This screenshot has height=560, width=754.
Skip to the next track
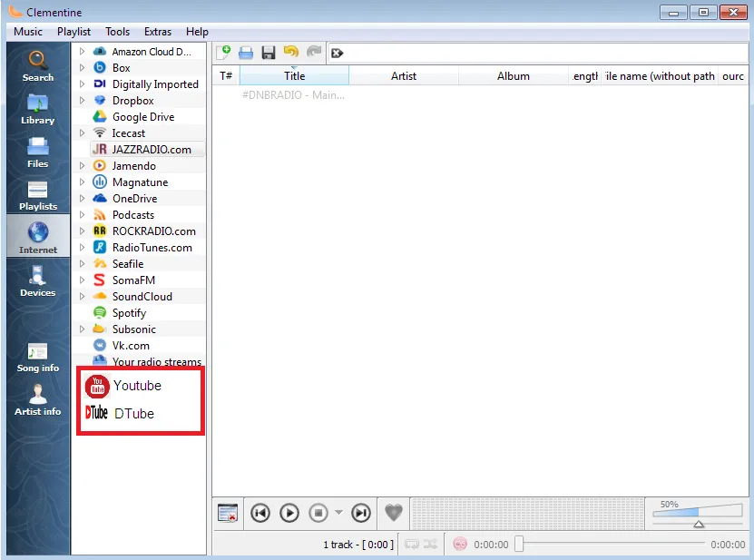click(x=361, y=513)
